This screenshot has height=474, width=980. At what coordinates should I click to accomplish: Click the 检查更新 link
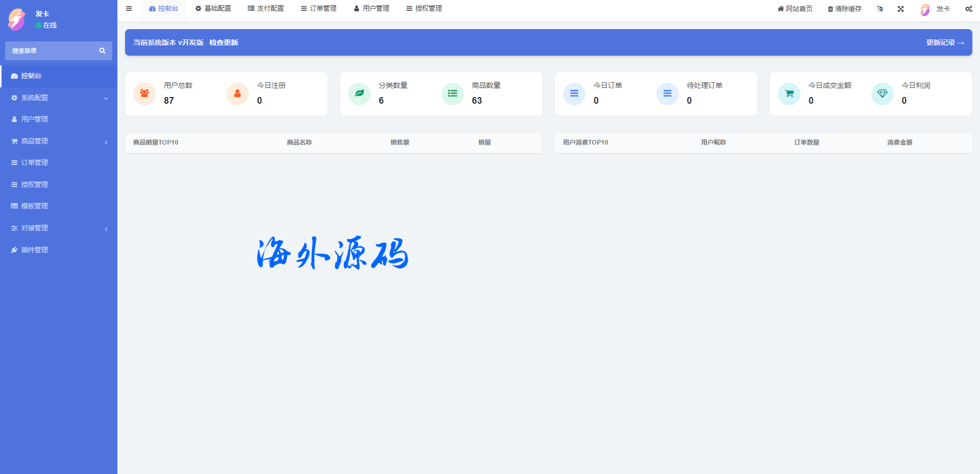[224, 42]
